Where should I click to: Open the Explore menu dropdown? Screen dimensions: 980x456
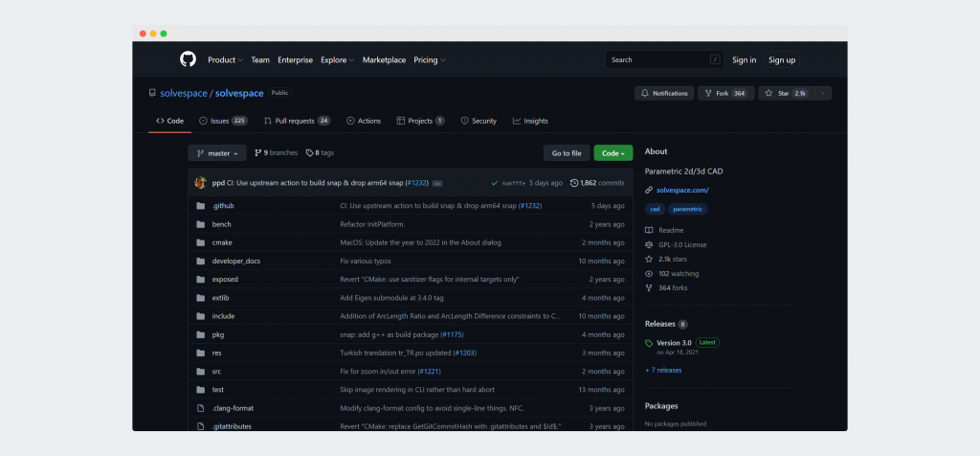click(338, 60)
